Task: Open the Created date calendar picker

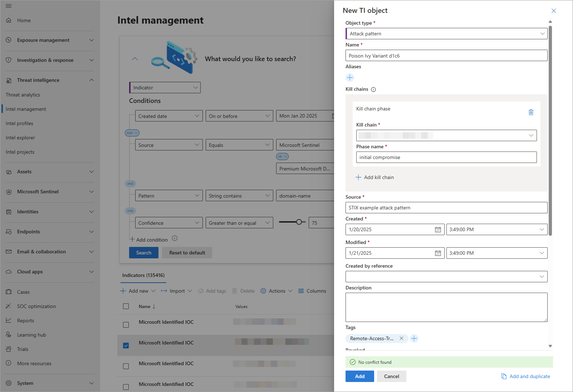Action: coord(438,230)
